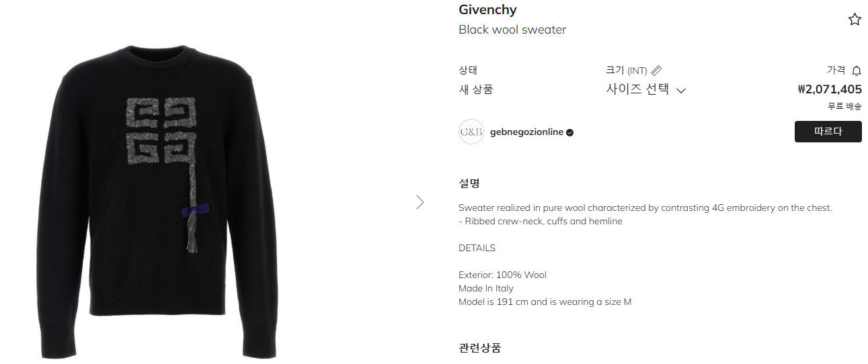Select the 설명 section heading
This screenshot has height=364, width=868.
[469, 183]
